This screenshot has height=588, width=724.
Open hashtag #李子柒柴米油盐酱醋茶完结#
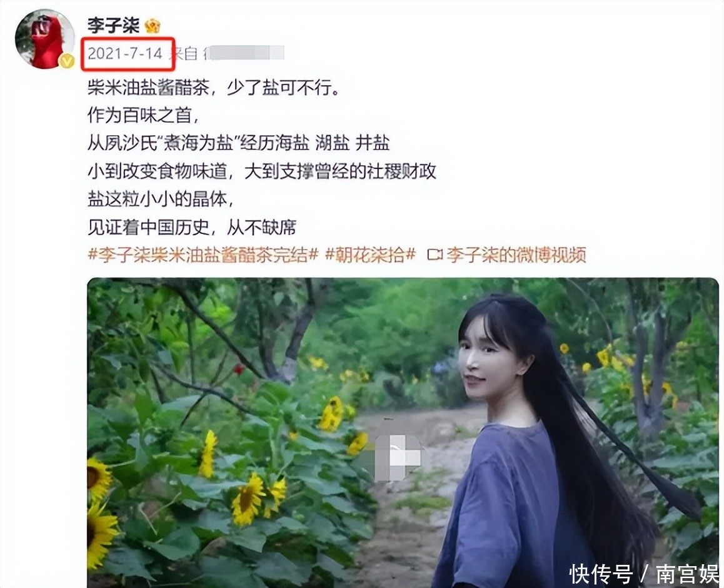click(203, 255)
